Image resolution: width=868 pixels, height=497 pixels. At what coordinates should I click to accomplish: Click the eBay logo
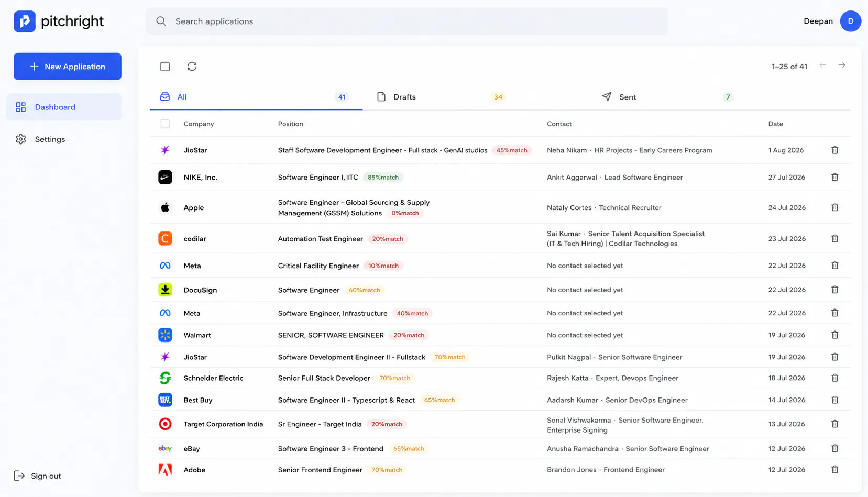tap(165, 449)
